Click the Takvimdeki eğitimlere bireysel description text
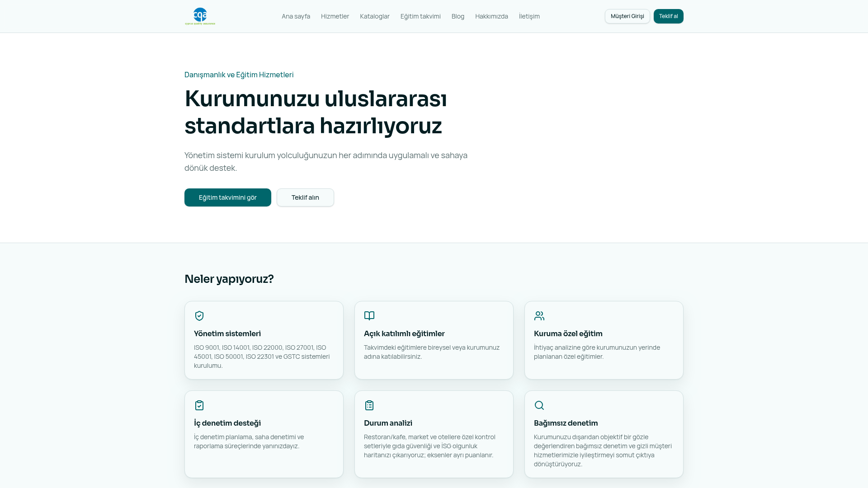The width and height of the screenshot is (868, 488). click(432, 352)
